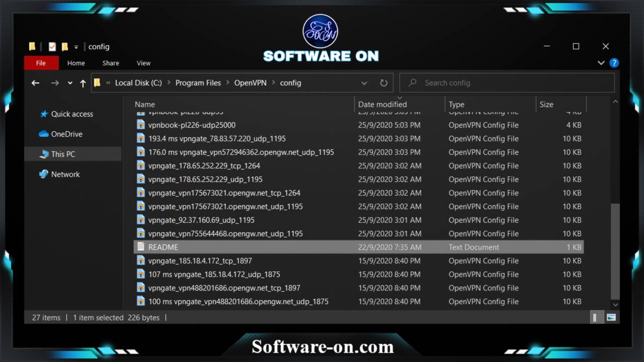Switch to the View ribbon tab
Viewport: 644px width, 362px height.
143,63
